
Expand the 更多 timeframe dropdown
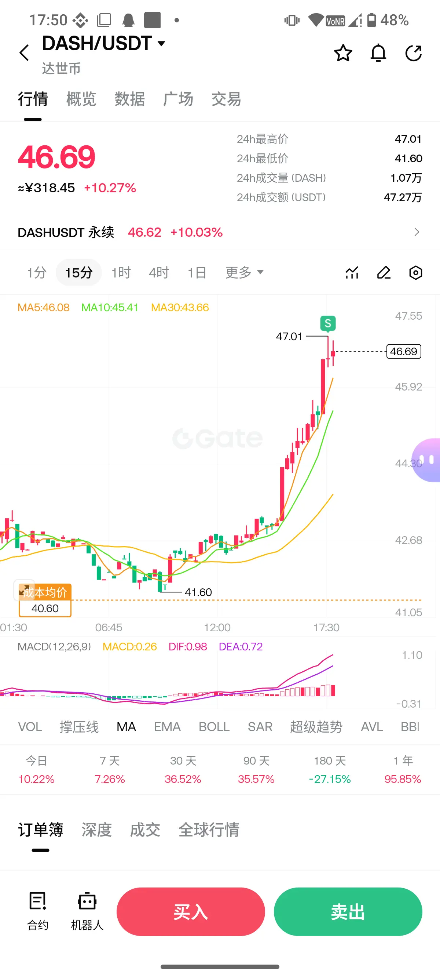[x=244, y=272]
